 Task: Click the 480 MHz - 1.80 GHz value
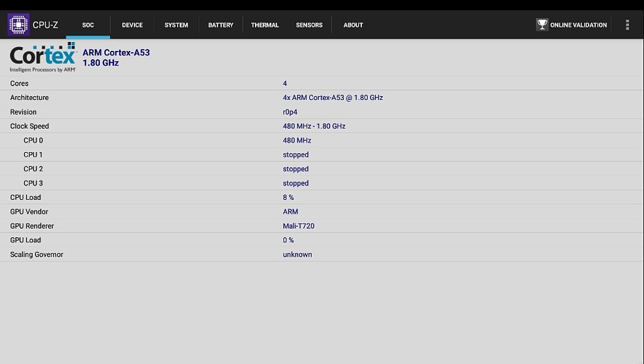coord(314,126)
